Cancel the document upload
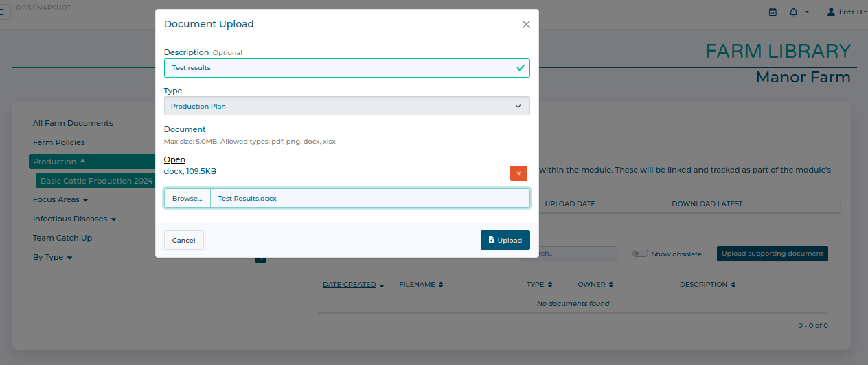This screenshot has width=868, height=365. point(183,240)
